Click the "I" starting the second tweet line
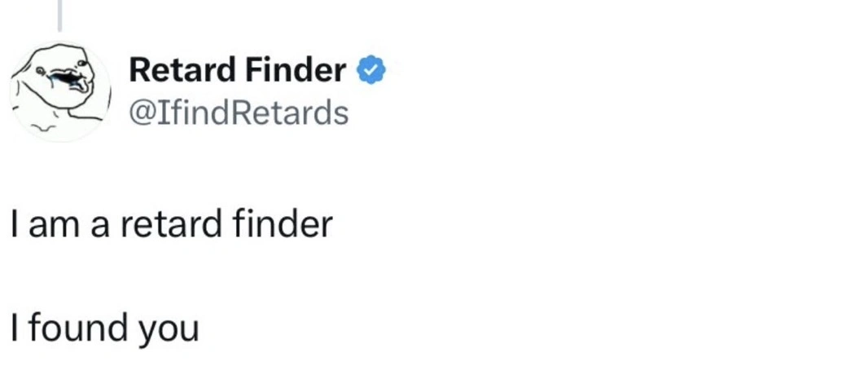Image resolution: width=868 pixels, height=375 pixels. [15, 328]
